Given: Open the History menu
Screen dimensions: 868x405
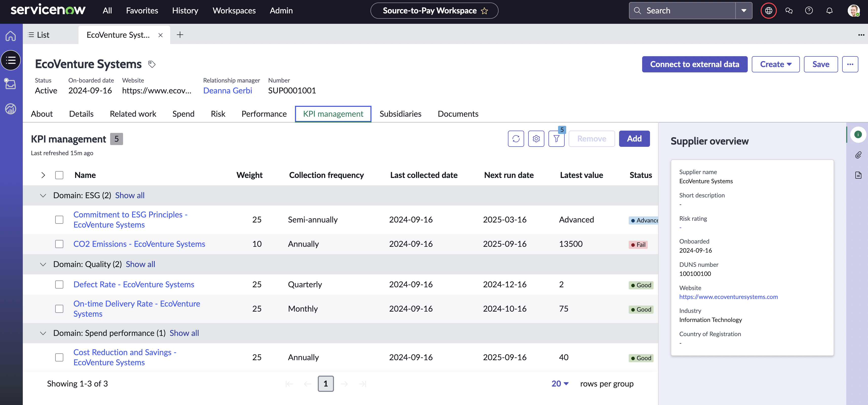Looking at the screenshot, I should [185, 10].
